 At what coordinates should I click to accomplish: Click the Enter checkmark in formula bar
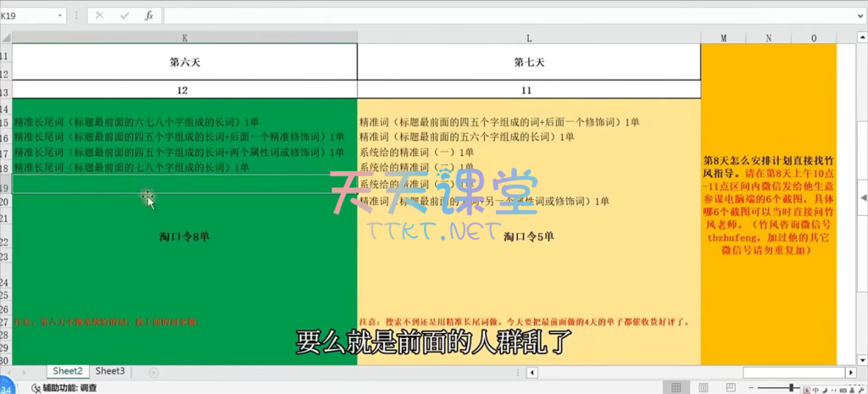[x=125, y=15]
